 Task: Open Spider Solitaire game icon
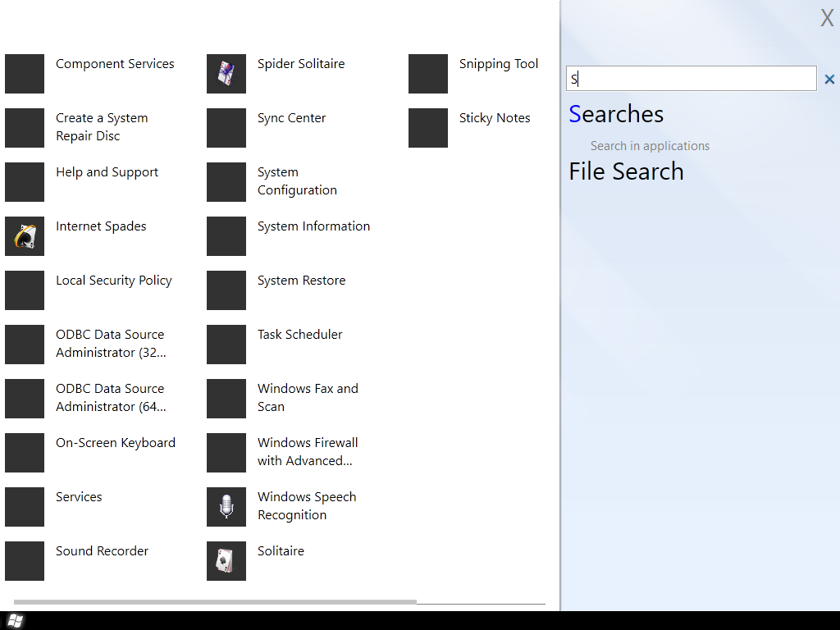tap(226, 74)
